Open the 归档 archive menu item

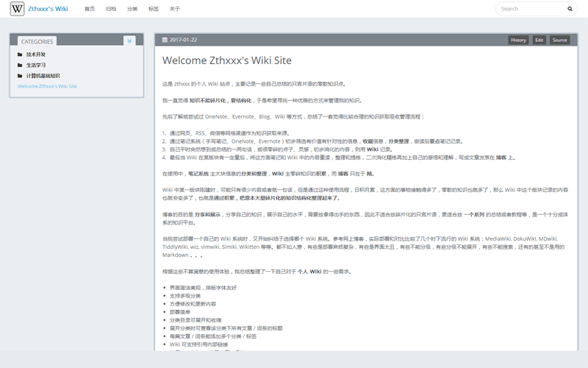click(x=111, y=9)
